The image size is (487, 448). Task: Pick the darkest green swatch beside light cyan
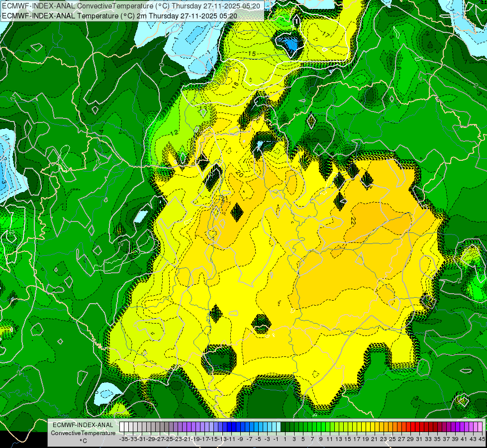(x=283, y=427)
